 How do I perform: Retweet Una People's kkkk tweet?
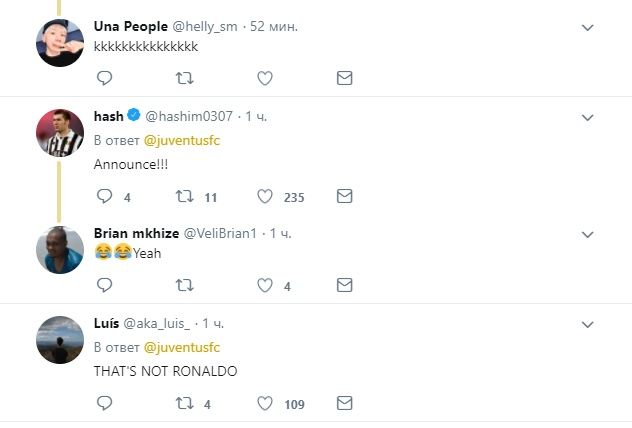(x=185, y=77)
